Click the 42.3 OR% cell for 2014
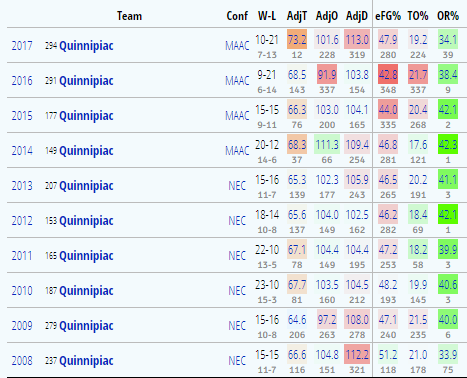This screenshot has height=378, width=467. [448, 144]
